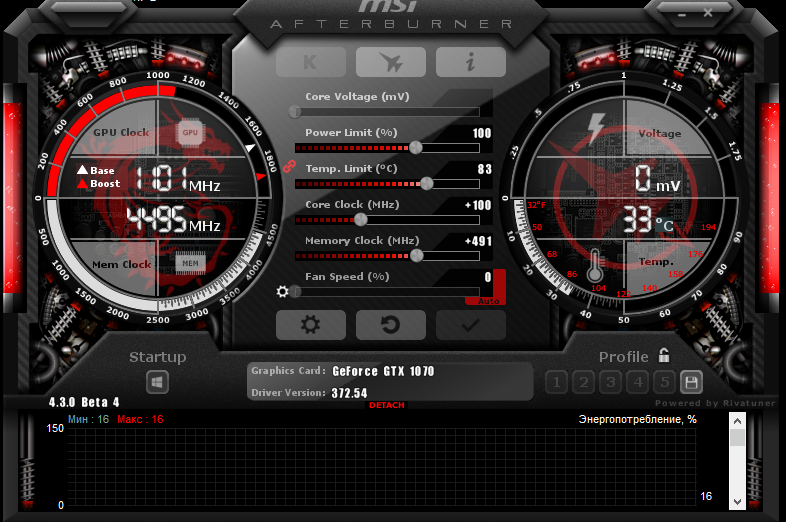Click the Power Limit slider handle
This screenshot has width=786, height=522.
pyautogui.click(x=416, y=147)
